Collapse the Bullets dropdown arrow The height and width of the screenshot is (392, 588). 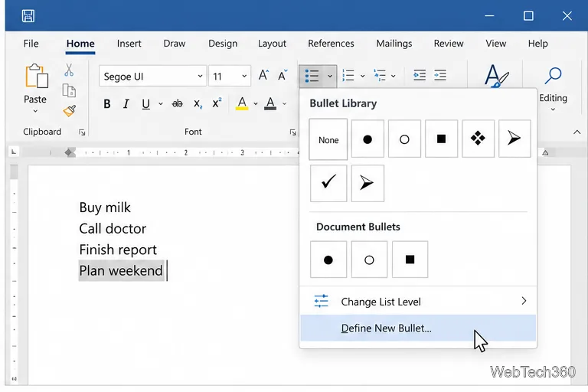click(x=330, y=76)
